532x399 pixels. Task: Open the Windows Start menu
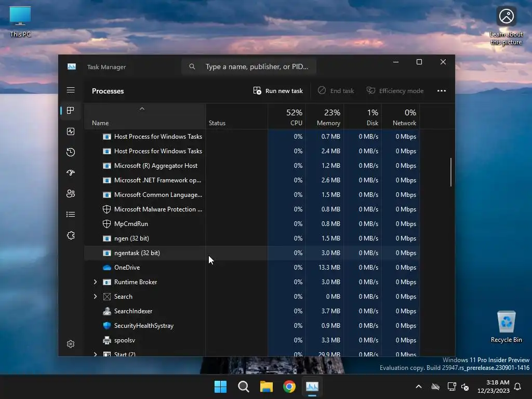coord(220,387)
